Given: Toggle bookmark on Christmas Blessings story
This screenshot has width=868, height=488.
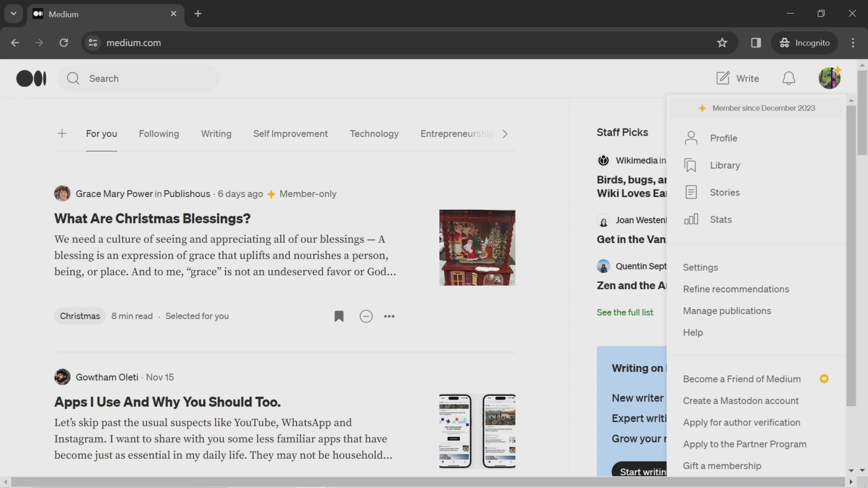Looking at the screenshot, I should tap(339, 316).
